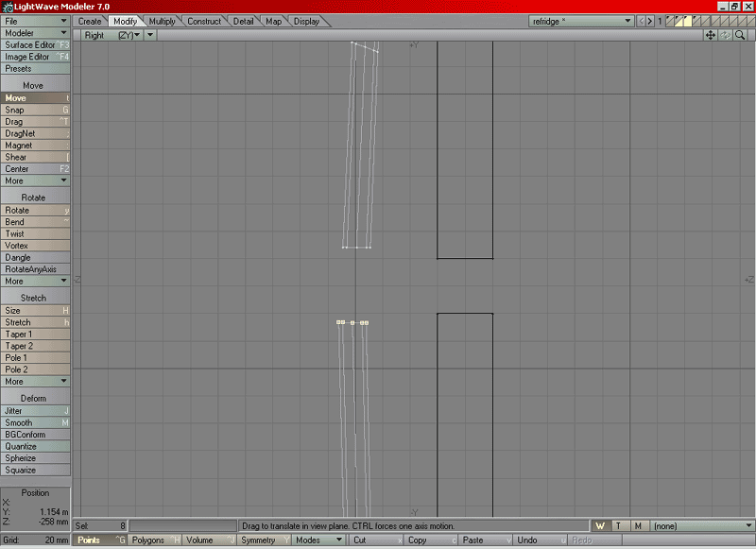Screen dimensions: 756x549
Task: Switch to the Detail tab
Action: click(243, 21)
